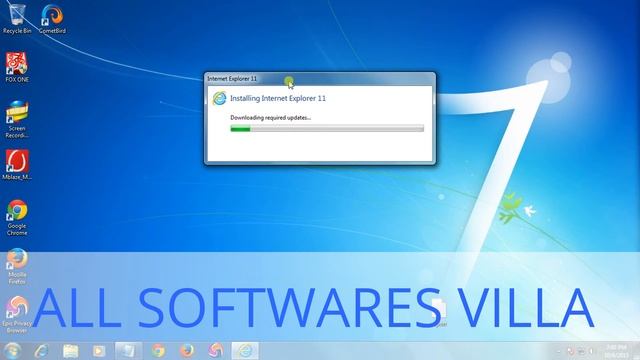
Task: Select the Screen Recording shortcut icon
Action: click(x=17, y=119)
